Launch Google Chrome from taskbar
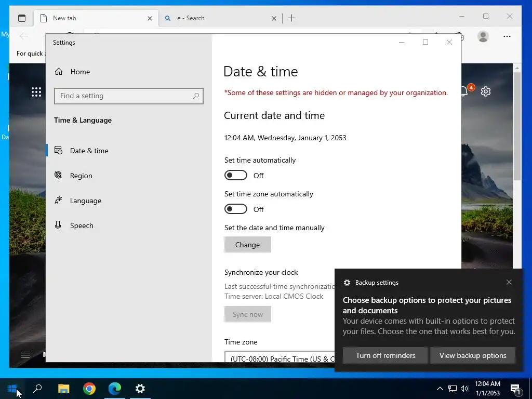The width and height of the screenshot is (532, 399). pos(89,389)
